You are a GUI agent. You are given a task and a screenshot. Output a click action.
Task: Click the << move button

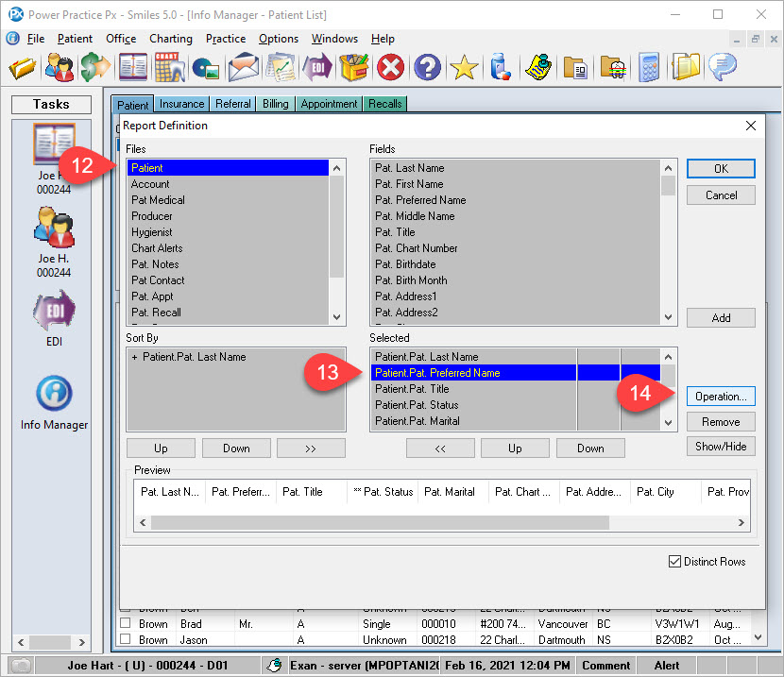coord(440,449)
